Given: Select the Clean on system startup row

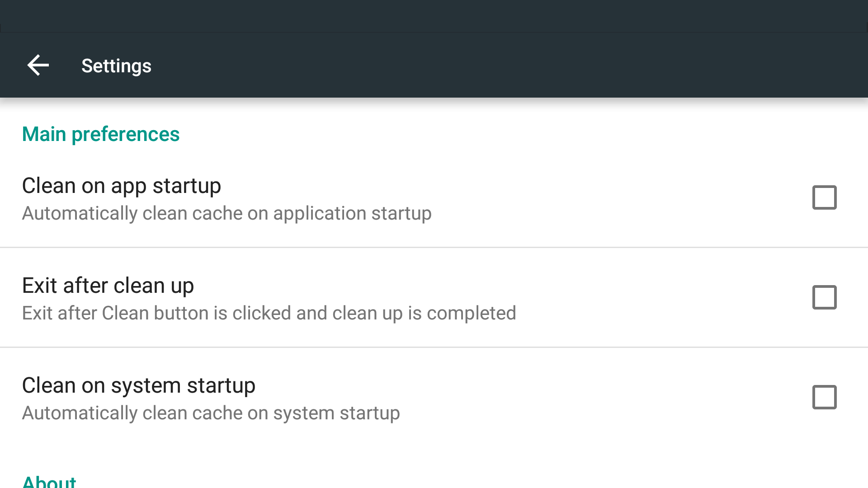Looking at the screenshot, I should (316, 398).
